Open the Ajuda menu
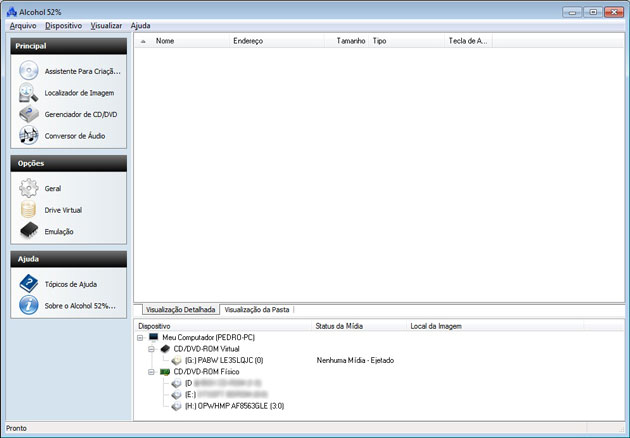 tap(140, 26)
